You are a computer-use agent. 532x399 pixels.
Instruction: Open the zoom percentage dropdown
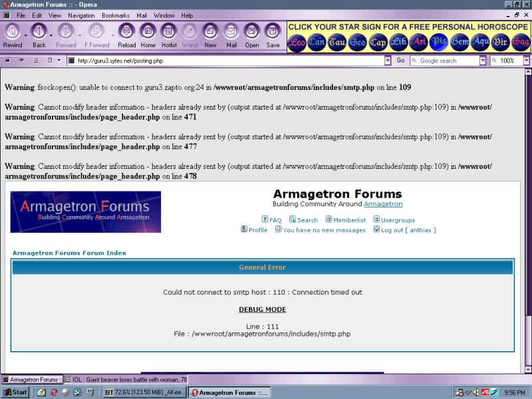coord(526,61)
